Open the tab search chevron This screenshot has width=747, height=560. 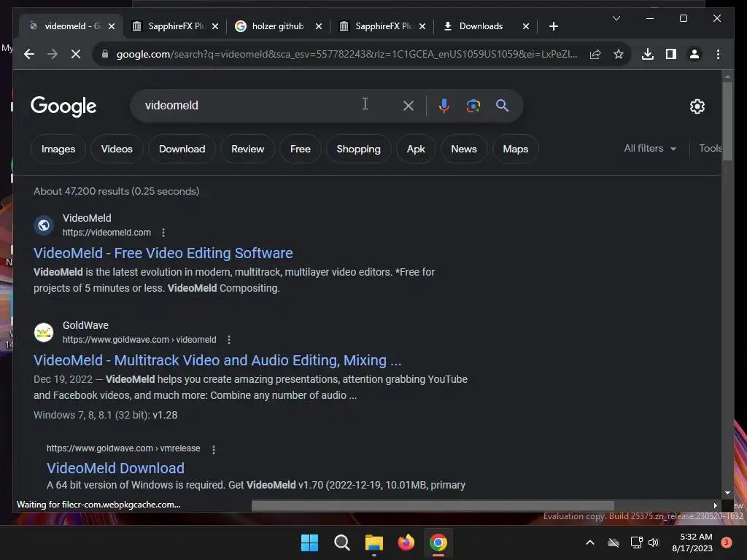pos(616,18)
